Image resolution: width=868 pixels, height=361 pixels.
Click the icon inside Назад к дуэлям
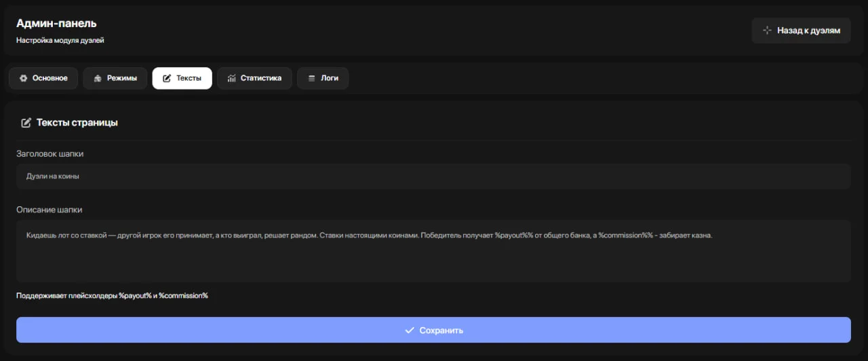pos(767,31)
